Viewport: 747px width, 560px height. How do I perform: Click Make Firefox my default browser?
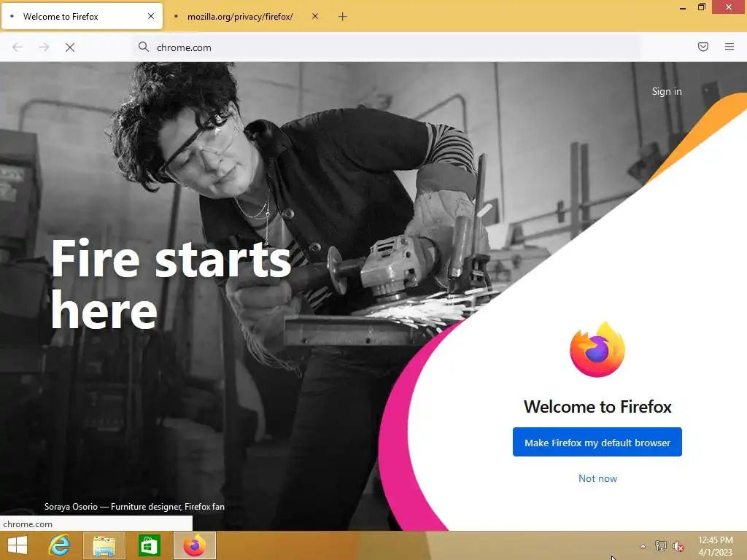[597, 443]
